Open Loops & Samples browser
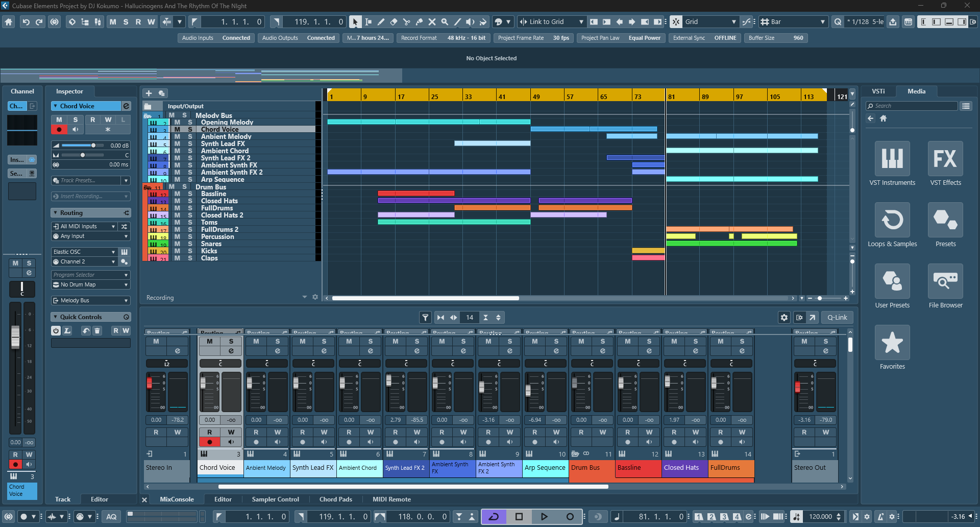Screen dimensions: 980x527 (892, 225)
